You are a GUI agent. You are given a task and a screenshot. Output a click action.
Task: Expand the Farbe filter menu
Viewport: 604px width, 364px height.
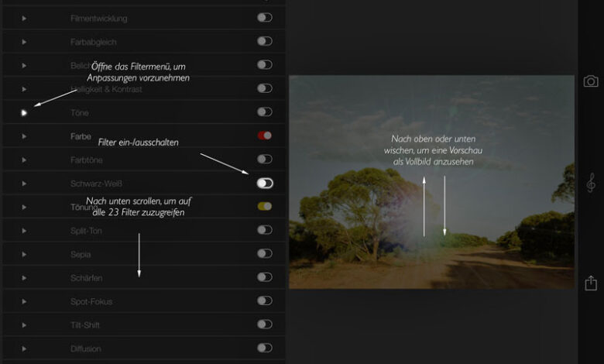(x=24, y=136)
